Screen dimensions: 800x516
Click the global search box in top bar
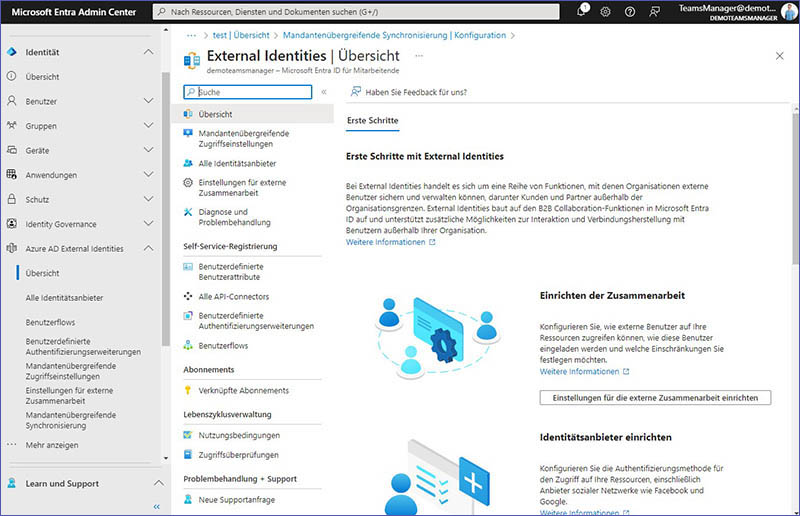click(x=356, y=12)
